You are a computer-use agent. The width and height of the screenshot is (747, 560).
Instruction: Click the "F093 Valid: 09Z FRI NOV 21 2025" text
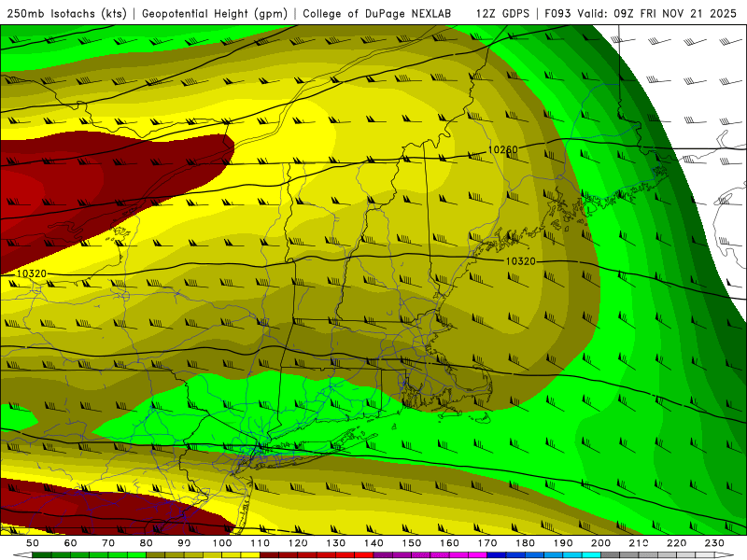point(641,13)
